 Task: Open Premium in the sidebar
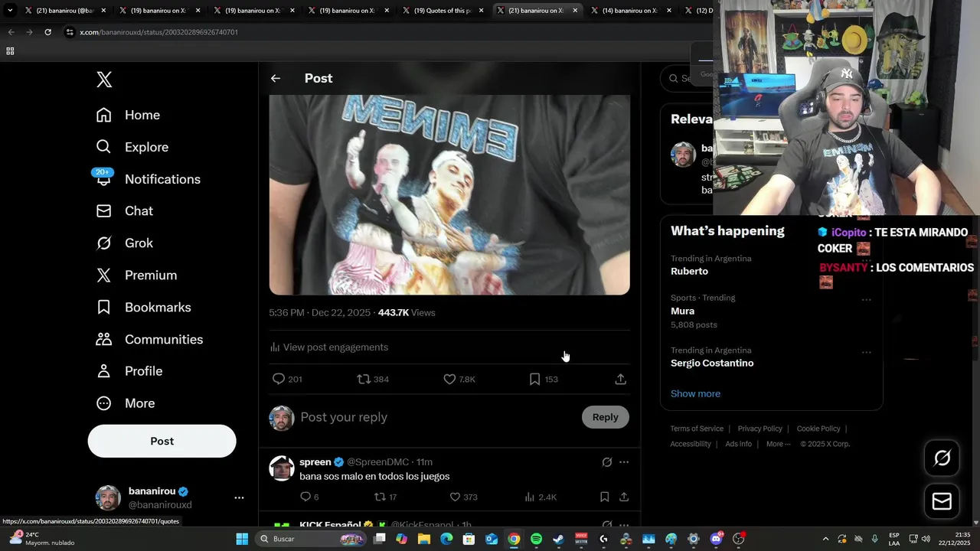[x=136, y=275]
